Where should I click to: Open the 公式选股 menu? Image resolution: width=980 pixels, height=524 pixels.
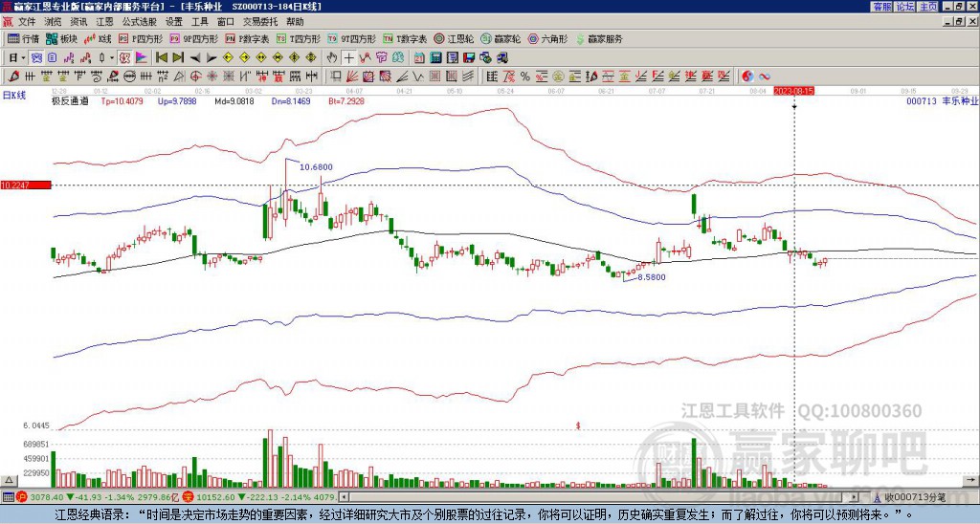point(140,22)
